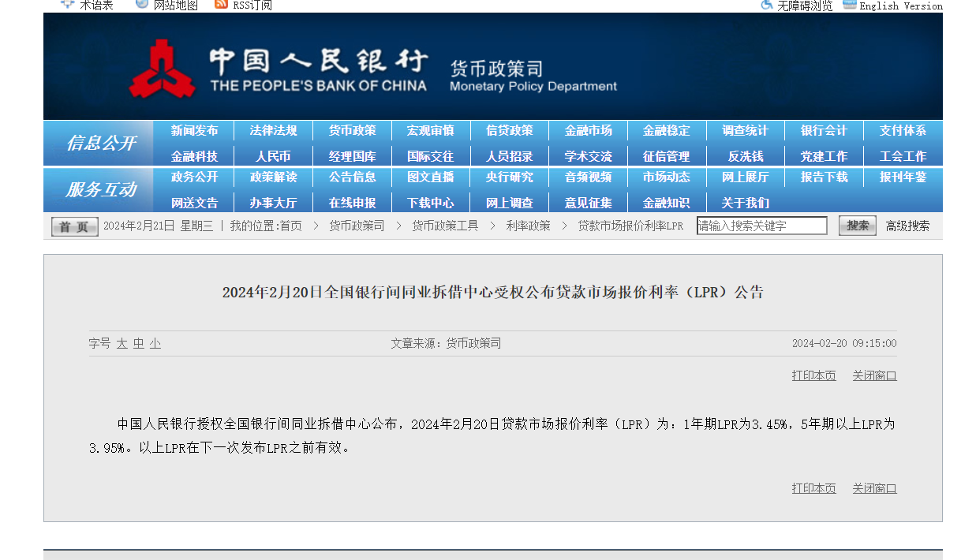Image resolution: width=976 pixels, height=560 pixels.
Task: Open the 报告下载 menu
Action: point(825,177)
